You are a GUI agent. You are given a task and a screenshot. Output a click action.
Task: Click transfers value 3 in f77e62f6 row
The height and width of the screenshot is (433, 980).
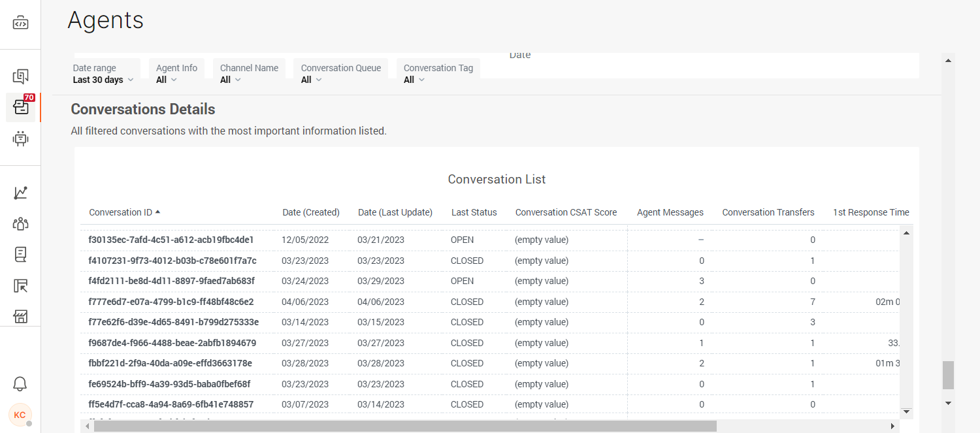[x=813, y=322]
